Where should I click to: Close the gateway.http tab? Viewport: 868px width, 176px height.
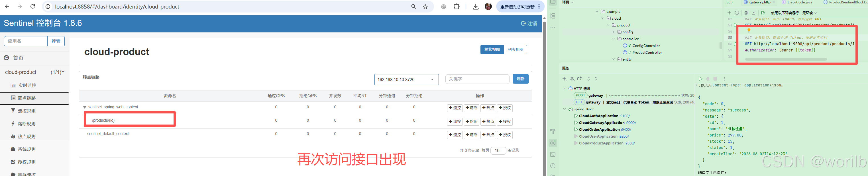774,2
